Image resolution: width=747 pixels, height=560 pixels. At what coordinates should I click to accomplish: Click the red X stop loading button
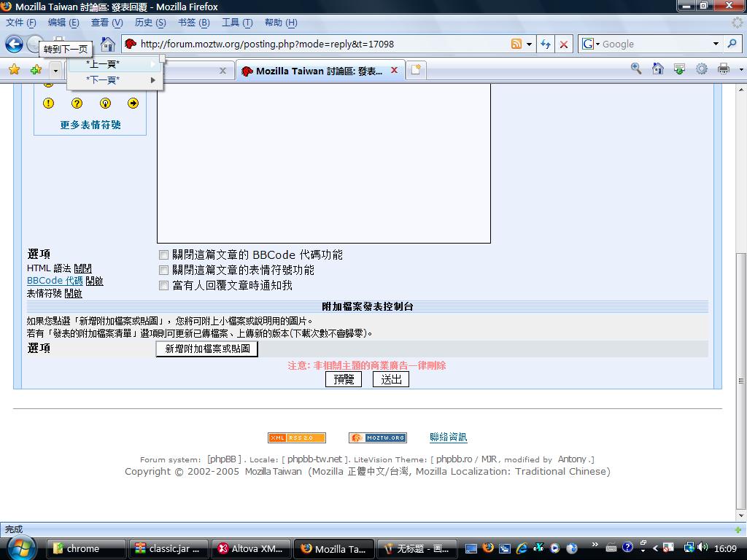563,44
